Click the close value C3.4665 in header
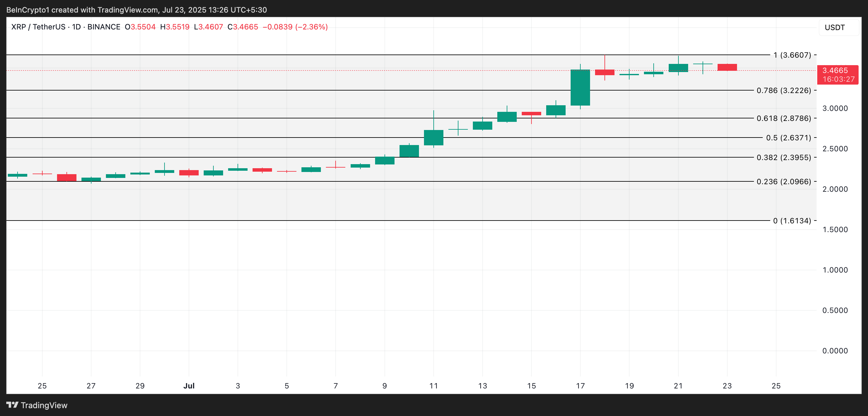 pyautogui.click(x=243, y=27)
